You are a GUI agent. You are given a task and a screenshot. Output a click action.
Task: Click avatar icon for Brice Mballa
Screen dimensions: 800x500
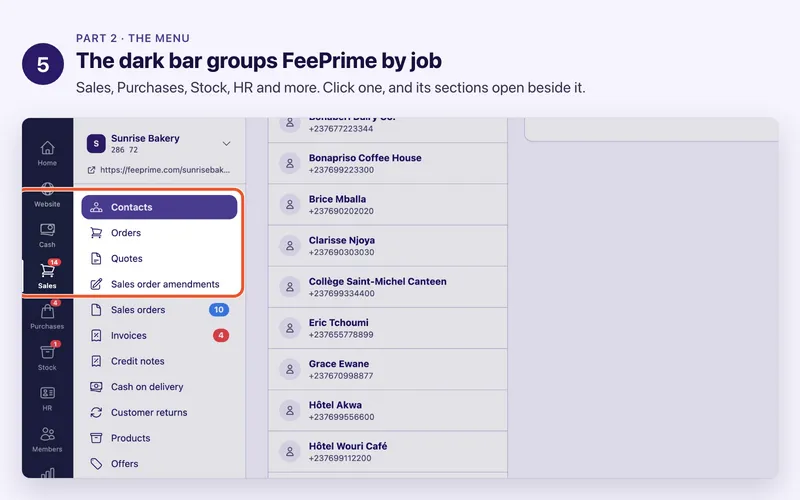point(290,205)
